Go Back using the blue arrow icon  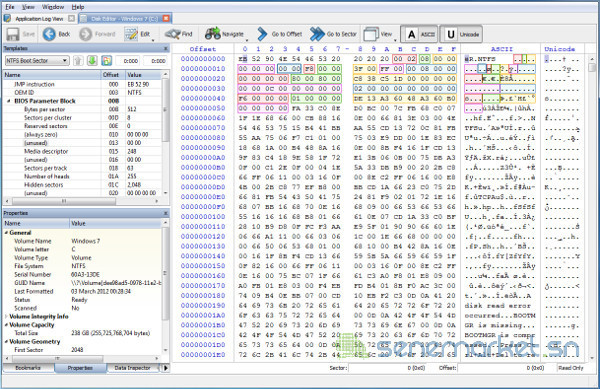(x=49, y=34)
